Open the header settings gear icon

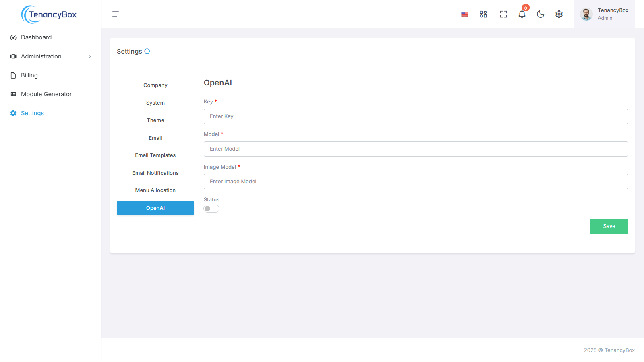pos(559,14)
